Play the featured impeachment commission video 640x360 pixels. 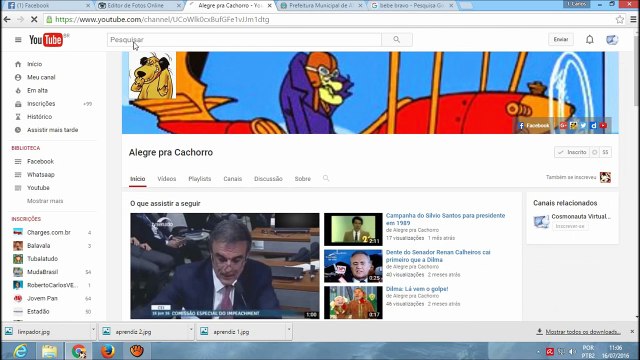tap(225, 266)
